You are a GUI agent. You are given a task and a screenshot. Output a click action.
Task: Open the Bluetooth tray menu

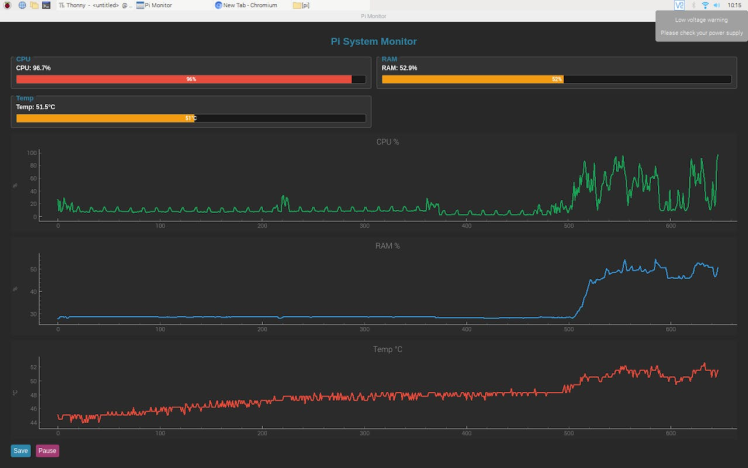point(693,5)
